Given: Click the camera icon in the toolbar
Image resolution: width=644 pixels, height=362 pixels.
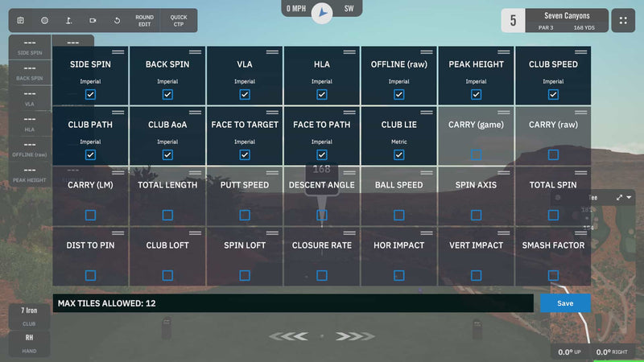Looking at the screenshot, I should pyautogui.click(x=93, y=21).
